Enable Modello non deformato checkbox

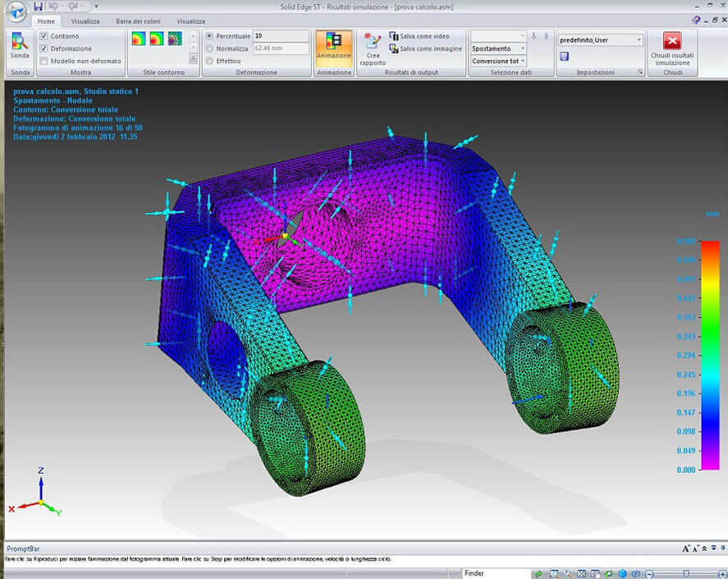coord(43,61)
